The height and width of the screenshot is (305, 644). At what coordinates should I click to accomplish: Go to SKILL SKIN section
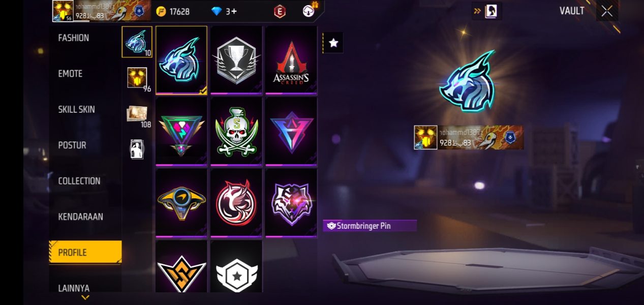point(76,109)
